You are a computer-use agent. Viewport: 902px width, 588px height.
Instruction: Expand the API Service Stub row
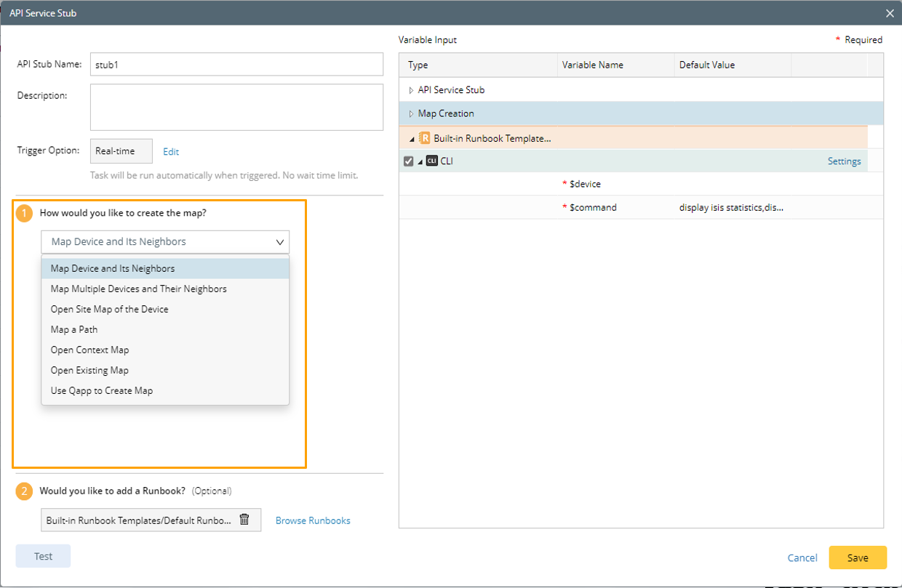pyautogui.click(x=411, y=90)
